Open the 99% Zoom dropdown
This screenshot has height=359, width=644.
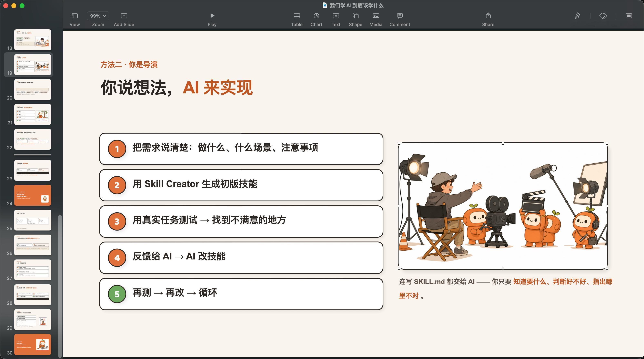click(98, 16)
